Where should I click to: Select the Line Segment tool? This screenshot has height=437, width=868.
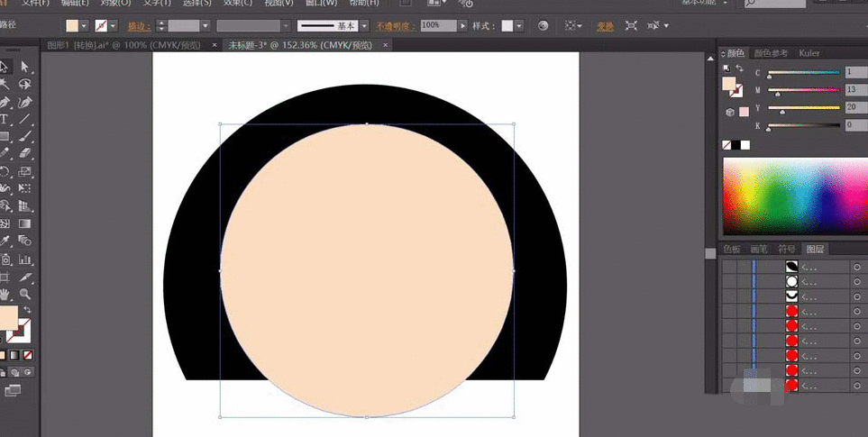click(x=25, y=119)
